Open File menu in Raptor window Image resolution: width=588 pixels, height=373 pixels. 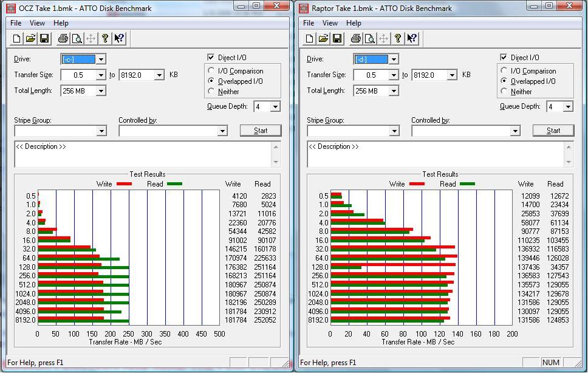point(309,23)
